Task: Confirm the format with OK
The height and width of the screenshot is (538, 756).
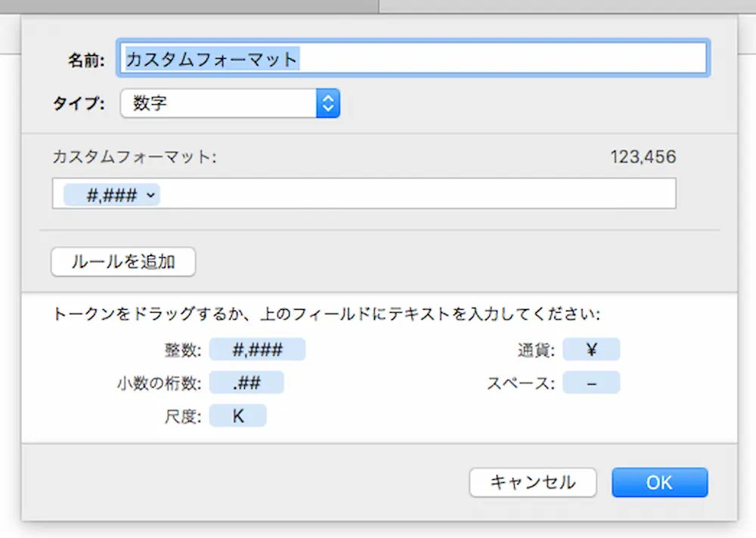Action: (659, 482)
